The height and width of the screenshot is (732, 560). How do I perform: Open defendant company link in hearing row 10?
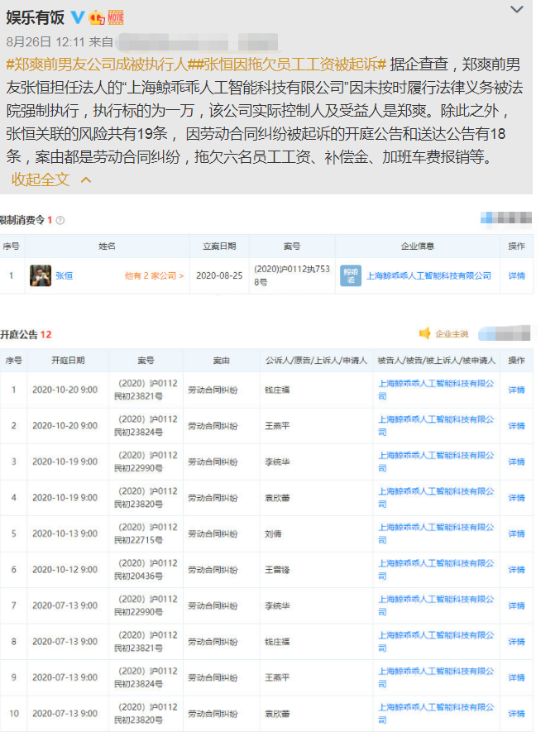tap(436, 713)
